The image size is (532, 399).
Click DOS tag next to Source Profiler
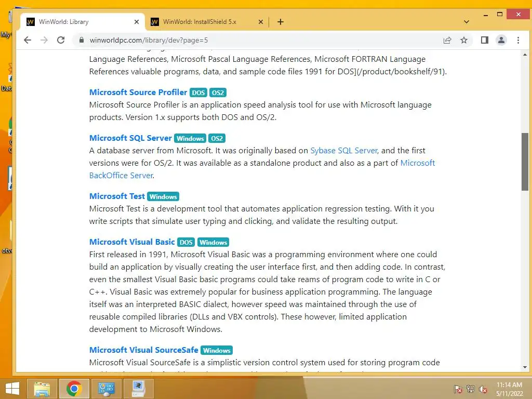pos(198,92)
